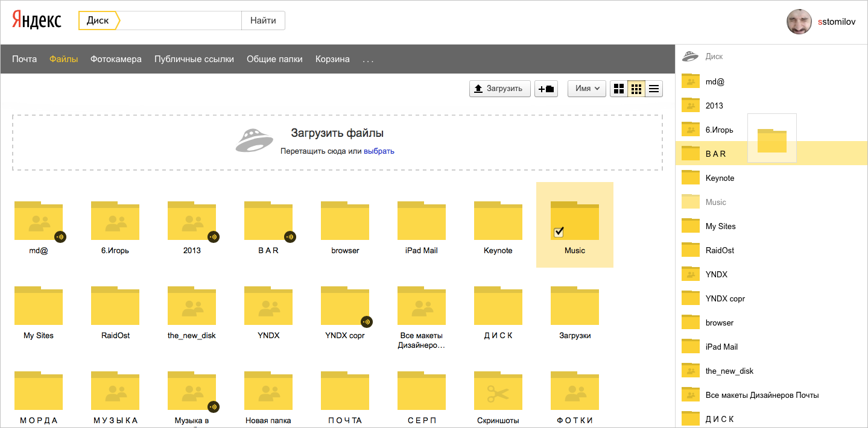Open the Ф О Т К И folder

[575, 391]
